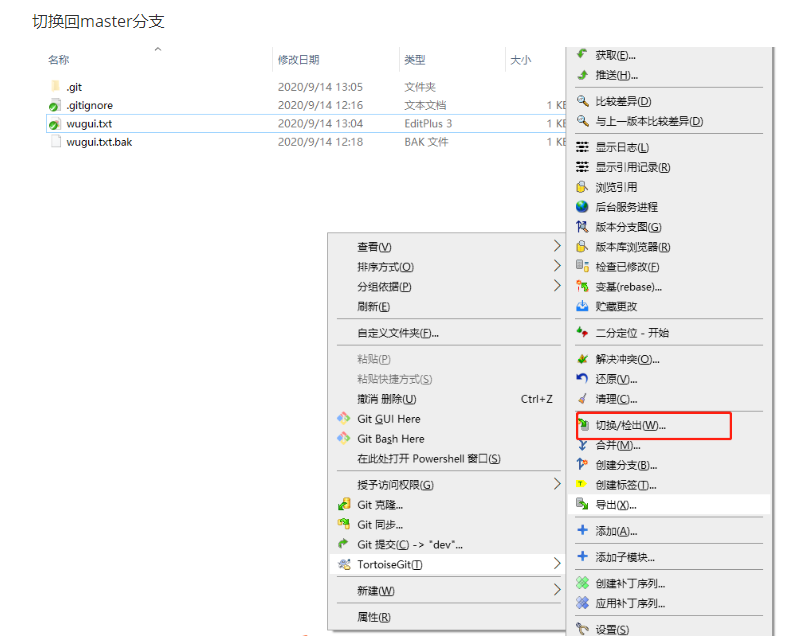This screenshot has height=641, width=793.
Task: Click the 还原(V) revert arrow icon
Action: [x=582, y=378]
